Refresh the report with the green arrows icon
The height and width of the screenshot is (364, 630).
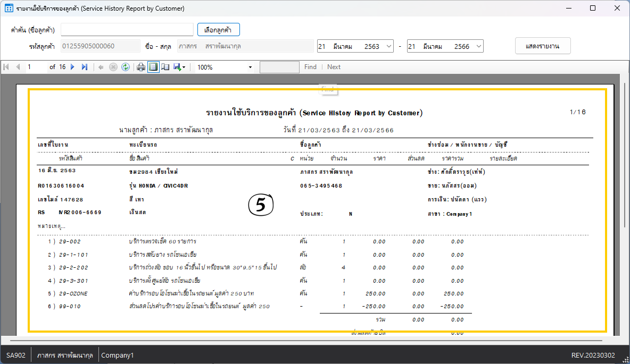[x=126, y=67]
